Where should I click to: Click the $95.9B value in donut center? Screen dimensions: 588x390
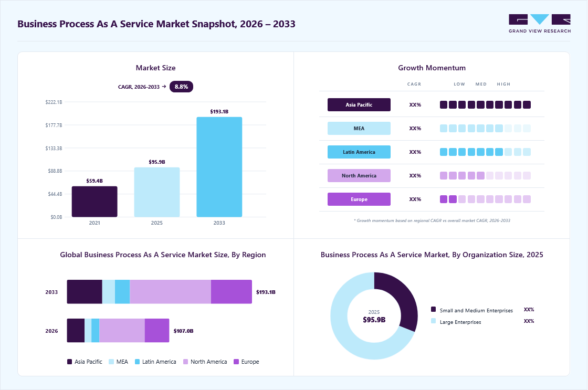tap(374, 320)
